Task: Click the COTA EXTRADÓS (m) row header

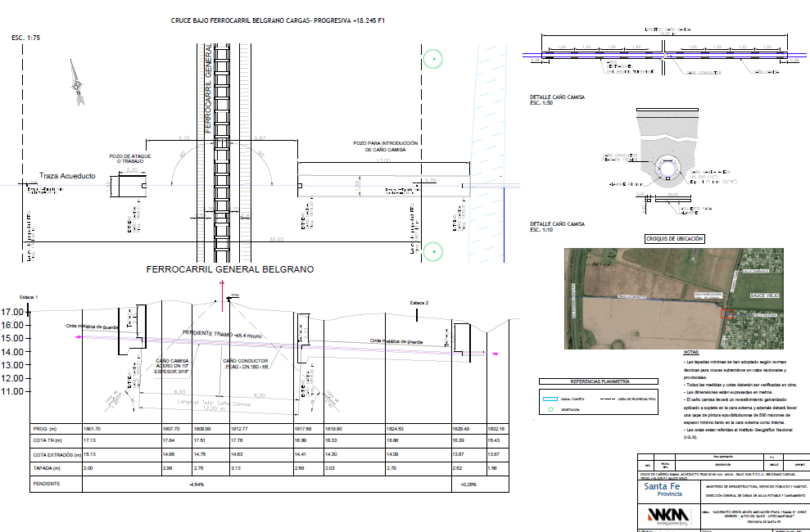Action: click(x=57, y=454)
